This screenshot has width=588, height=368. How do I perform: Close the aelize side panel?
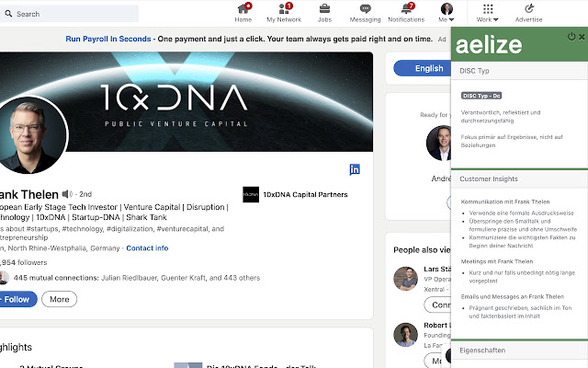click(582, 37)
